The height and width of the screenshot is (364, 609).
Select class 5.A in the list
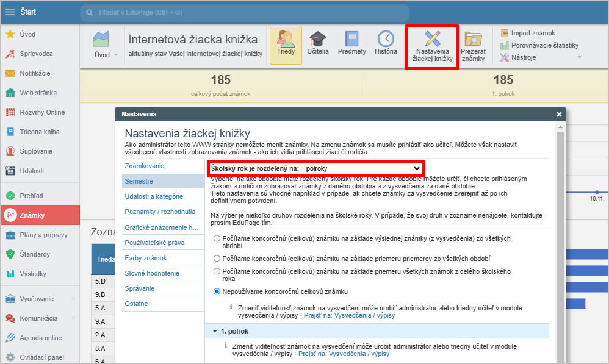point(101,308)
